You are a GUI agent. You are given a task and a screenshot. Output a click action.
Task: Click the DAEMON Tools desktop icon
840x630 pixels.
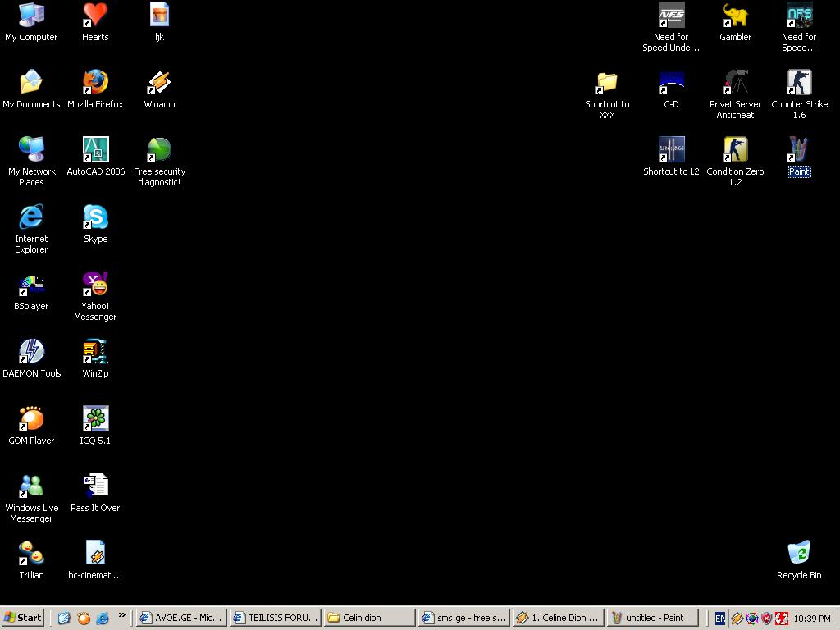[x=31, y=352]
